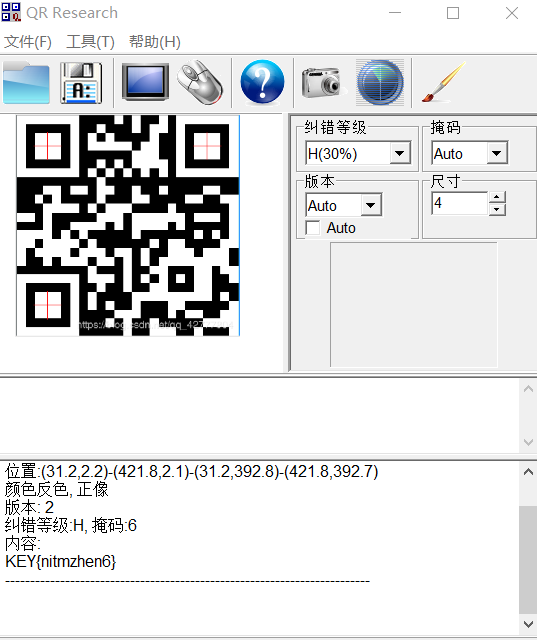537x640 pixels.
Task: Toggle the radar scan icon
Action: click(380, 82)
